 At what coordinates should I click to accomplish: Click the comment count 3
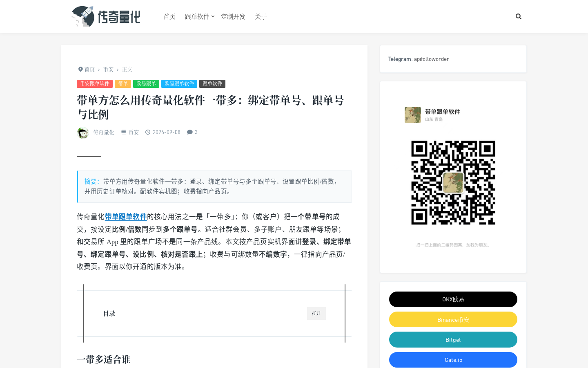pos(196,132)
